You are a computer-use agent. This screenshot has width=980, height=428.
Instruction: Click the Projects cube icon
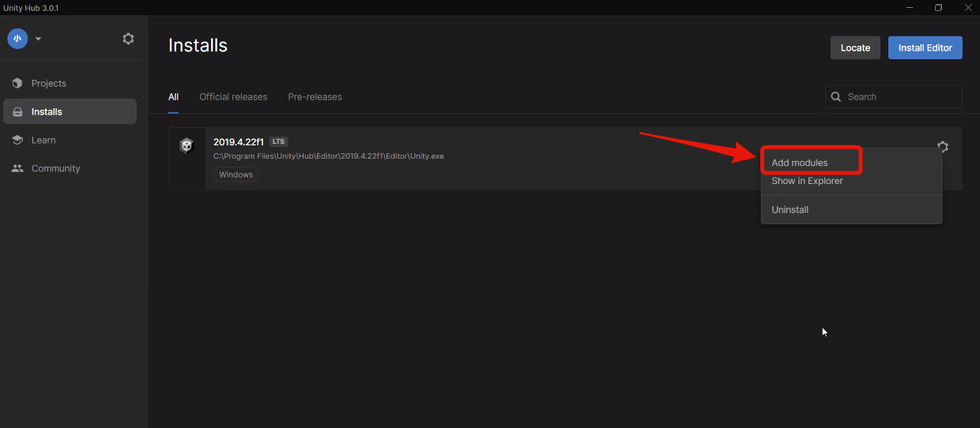[17, 83]
